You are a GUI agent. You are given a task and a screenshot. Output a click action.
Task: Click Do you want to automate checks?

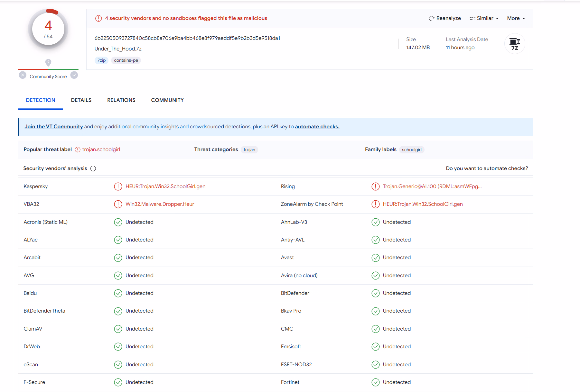[487, 169]
